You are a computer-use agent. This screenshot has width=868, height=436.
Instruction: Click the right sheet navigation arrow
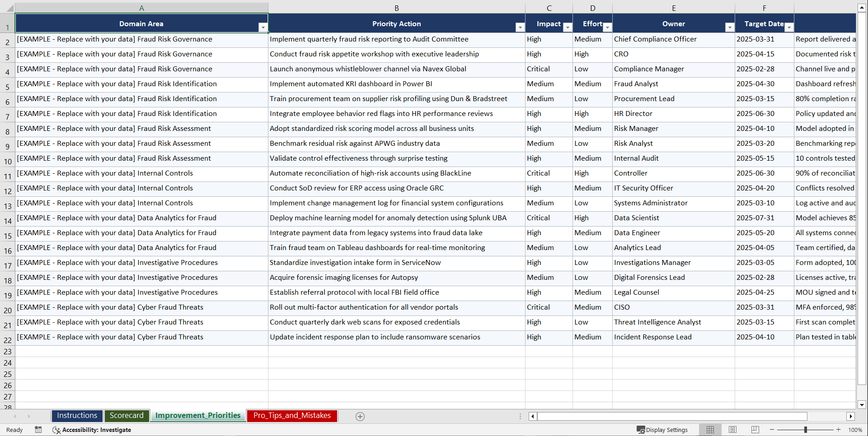(29, 416)
